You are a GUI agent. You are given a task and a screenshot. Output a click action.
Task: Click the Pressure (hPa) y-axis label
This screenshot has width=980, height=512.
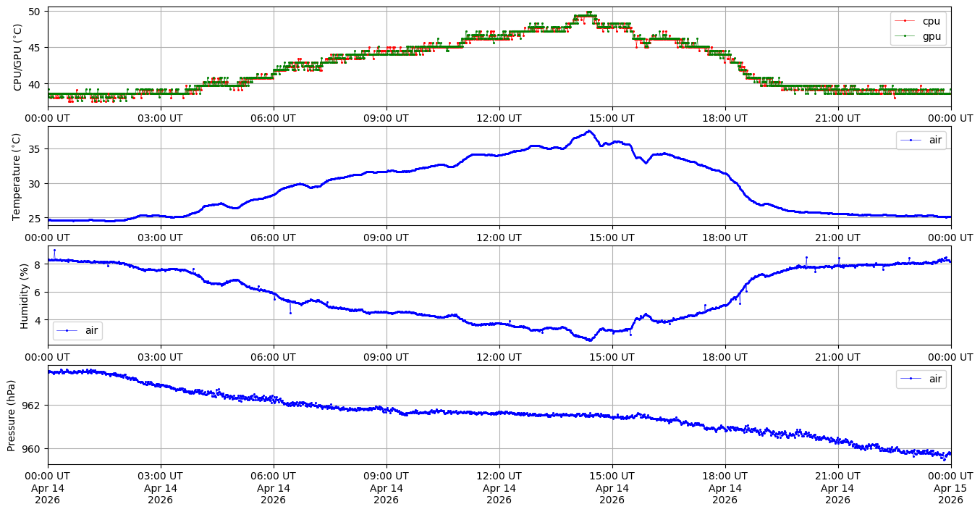tap(12, 415)
